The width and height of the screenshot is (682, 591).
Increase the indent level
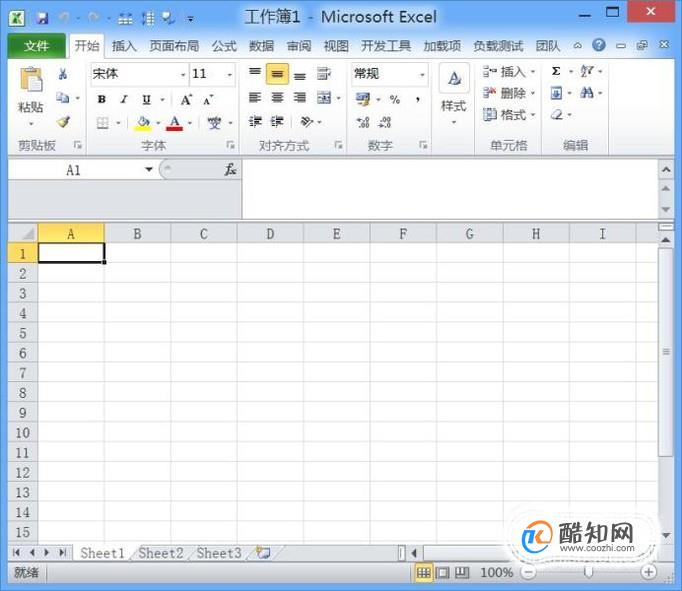(x=277, y=121)
